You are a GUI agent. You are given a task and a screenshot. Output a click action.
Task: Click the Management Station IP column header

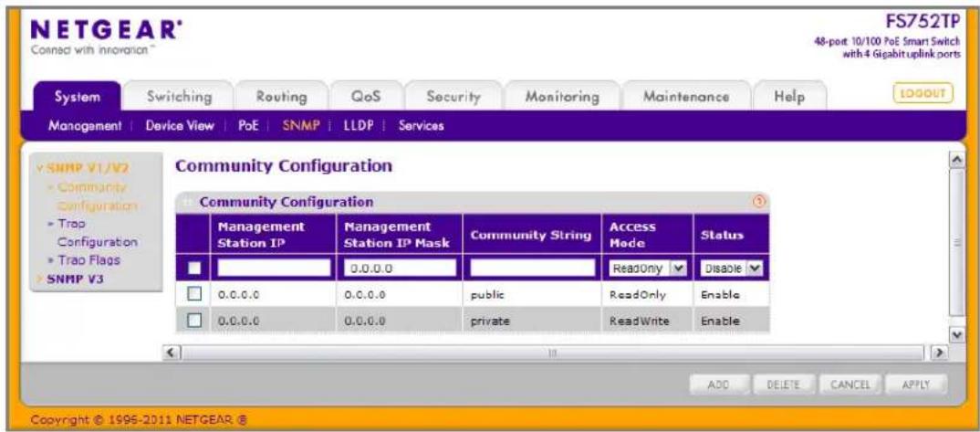[272, 235]
